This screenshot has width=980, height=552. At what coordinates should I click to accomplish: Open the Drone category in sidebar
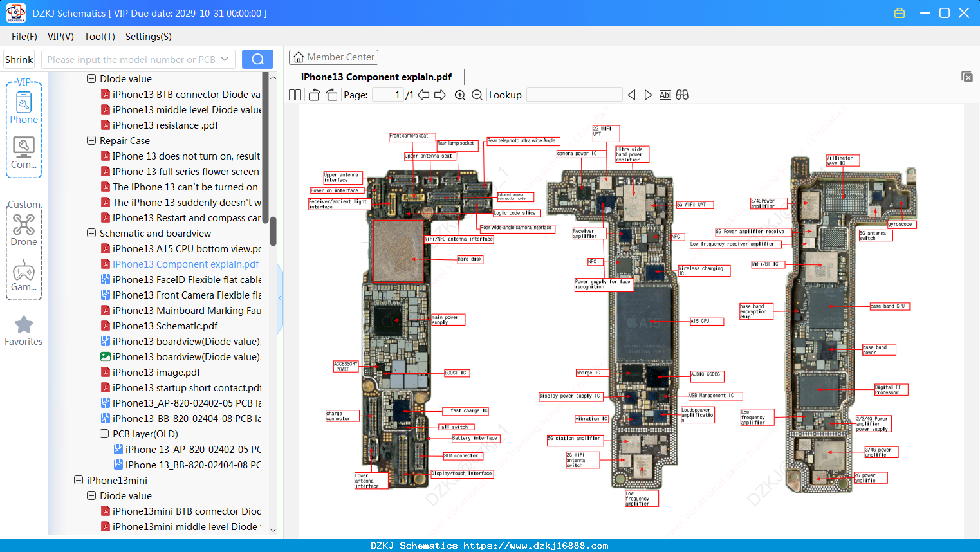[24, 230]
